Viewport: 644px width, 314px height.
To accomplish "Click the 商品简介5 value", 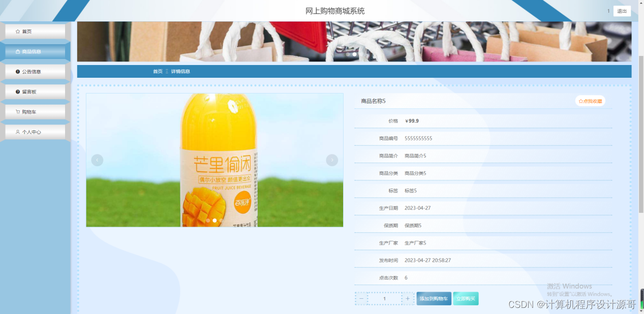I will tap(415, 155).
